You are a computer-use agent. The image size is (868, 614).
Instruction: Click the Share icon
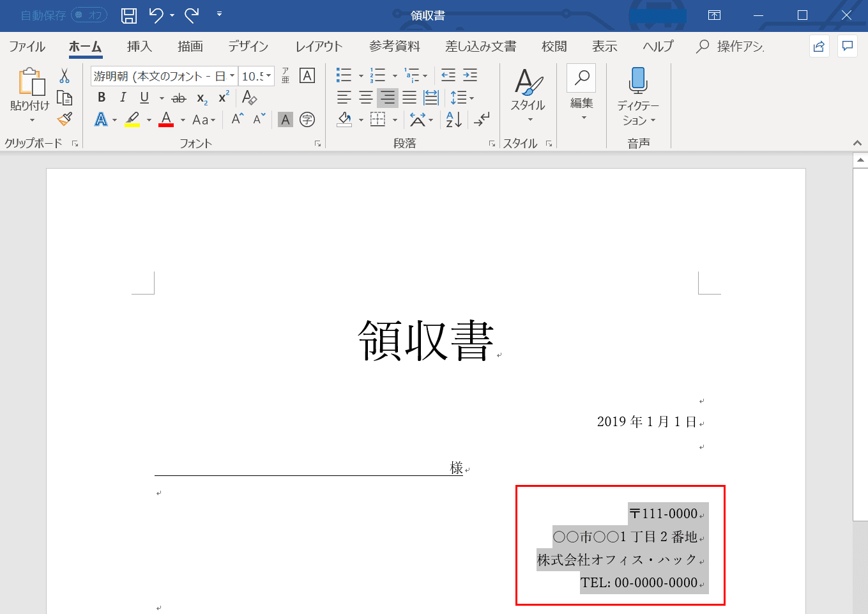pyautogui.click(x=819, y=46)
